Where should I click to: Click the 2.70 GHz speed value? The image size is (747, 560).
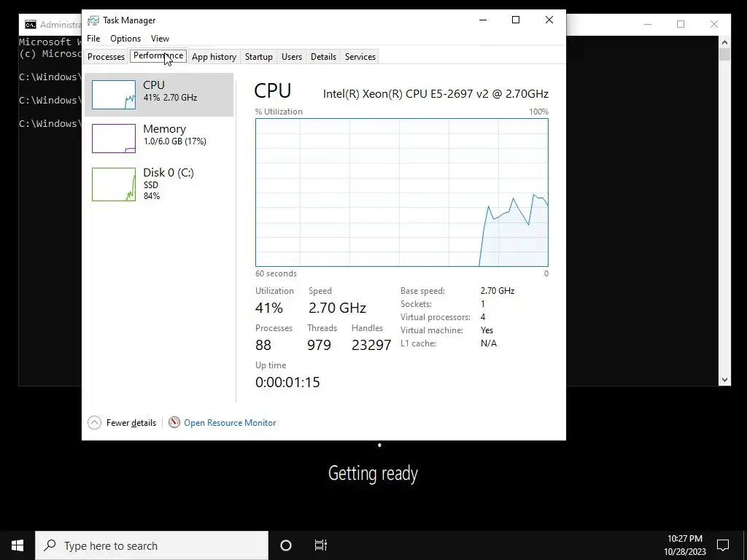point(337,308)
